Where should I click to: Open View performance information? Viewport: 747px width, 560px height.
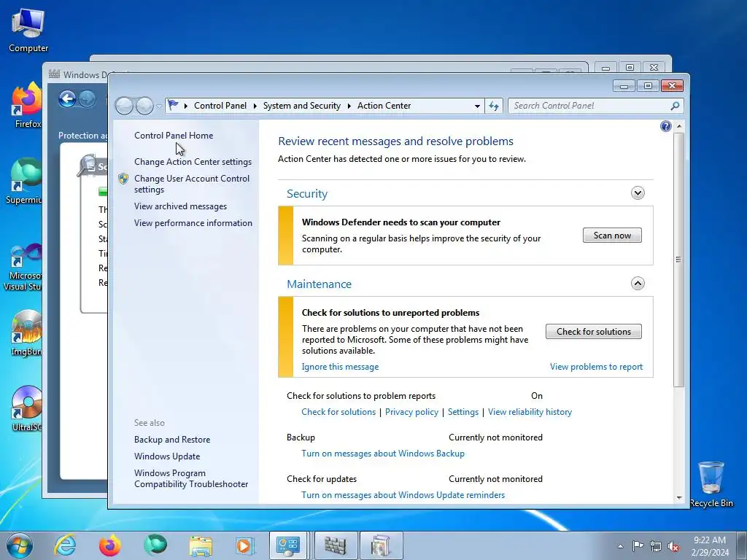click(x=193, y=223)
